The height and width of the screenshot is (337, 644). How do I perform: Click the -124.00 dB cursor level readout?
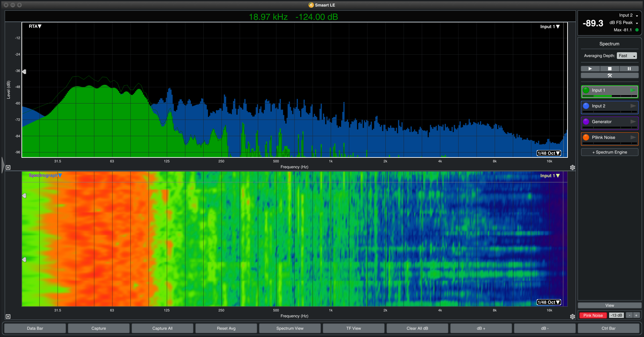[x=317, y=17]
